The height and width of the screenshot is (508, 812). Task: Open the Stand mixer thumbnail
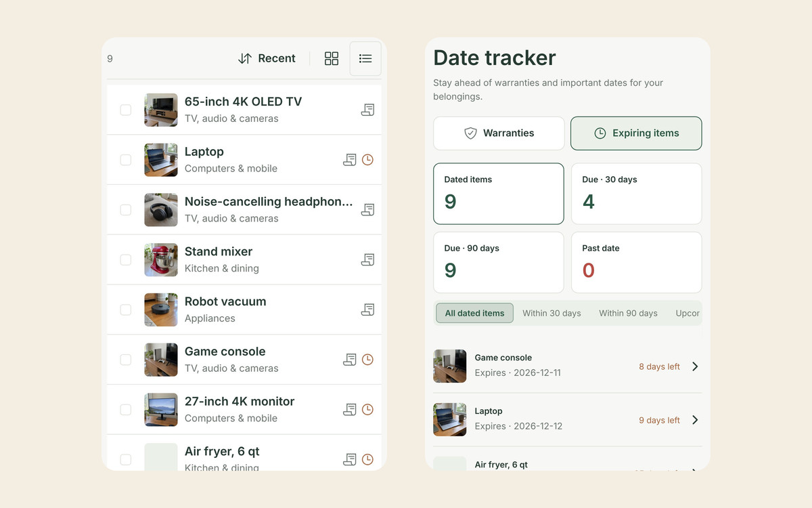pos(161,259)
